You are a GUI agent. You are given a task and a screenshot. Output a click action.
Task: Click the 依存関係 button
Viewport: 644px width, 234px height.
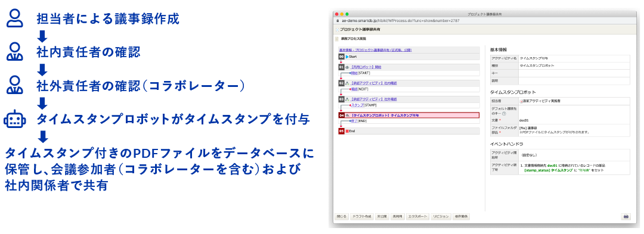462,216
